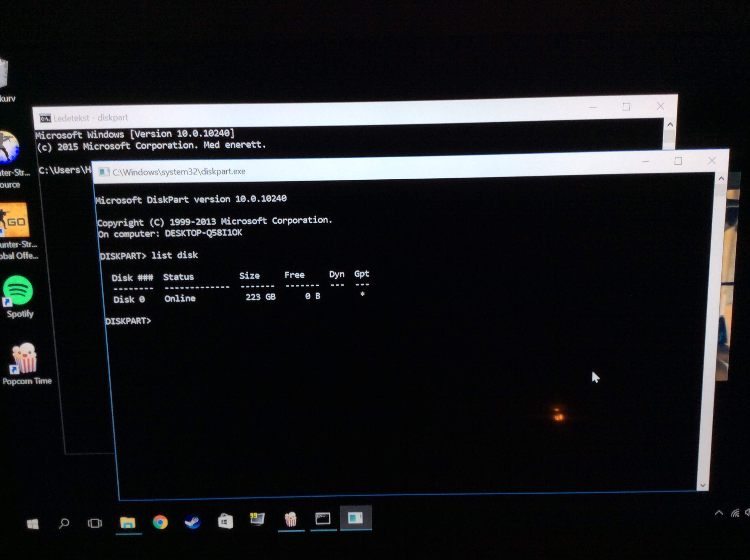Screen dimensions: 750x560
Task: Open Popcorn Time desktop shortcut
Action: [x=25, y=364]
